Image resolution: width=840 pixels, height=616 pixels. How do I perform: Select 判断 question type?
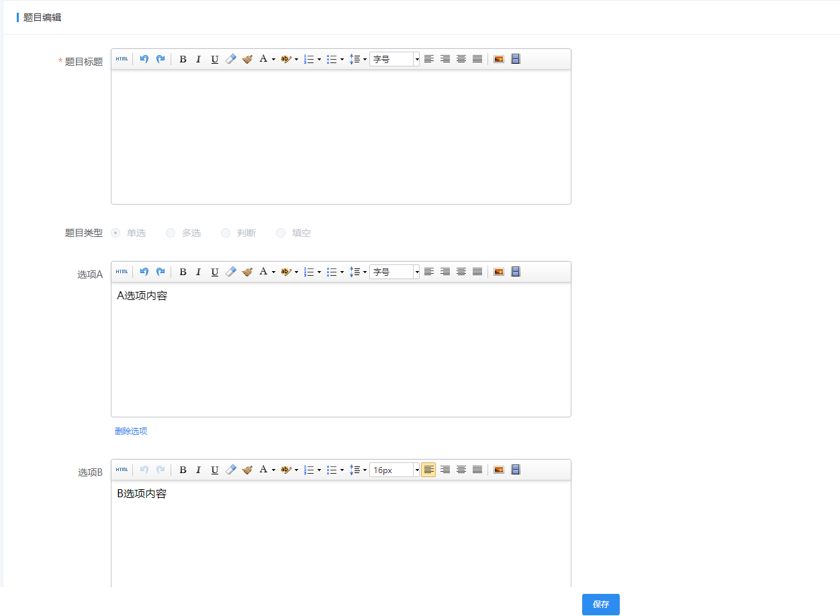[x=226, y=233]
